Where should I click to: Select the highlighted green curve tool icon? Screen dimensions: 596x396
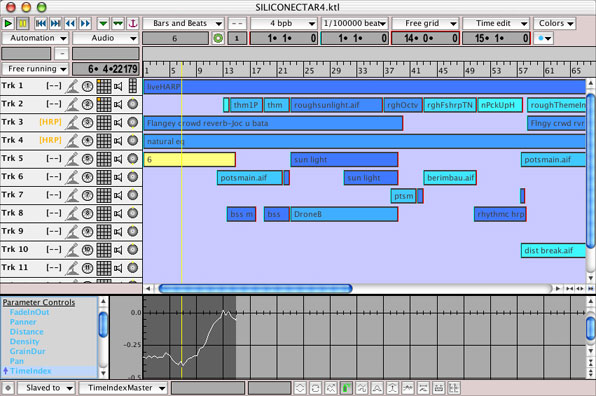click(x=346, y=388)
